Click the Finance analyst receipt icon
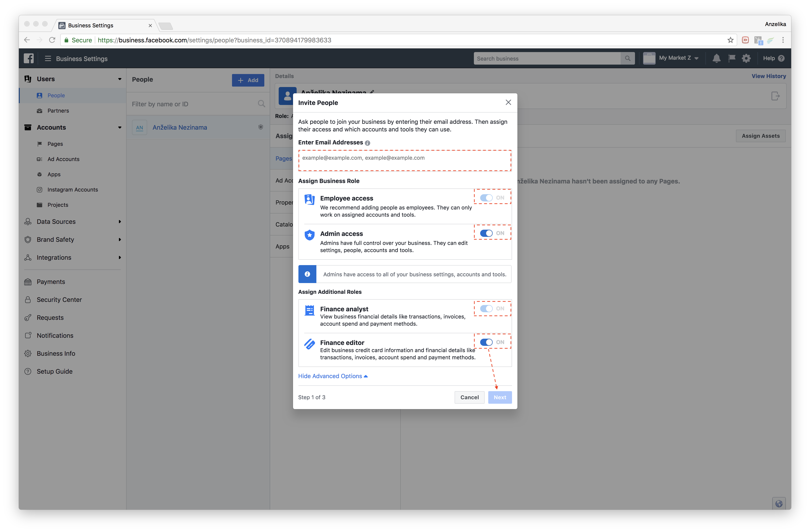Image resolution: width=810 pixels, height=532 pixels. pos(309,310)
